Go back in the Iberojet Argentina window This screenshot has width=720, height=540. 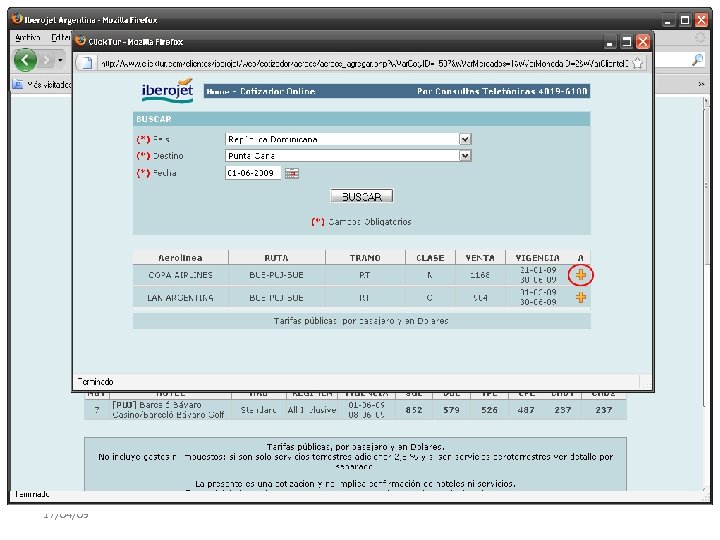pyautogui.click(x=25, y=60)
